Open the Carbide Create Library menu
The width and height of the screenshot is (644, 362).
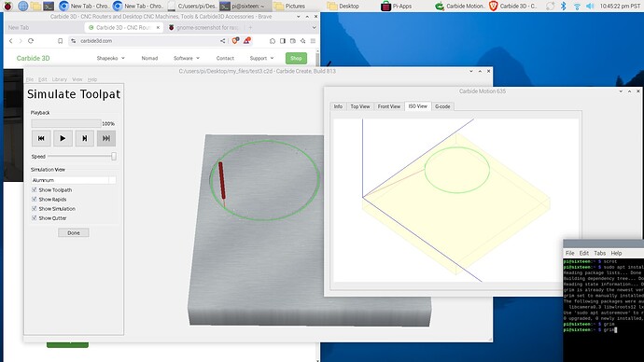(x=60, y=79)
